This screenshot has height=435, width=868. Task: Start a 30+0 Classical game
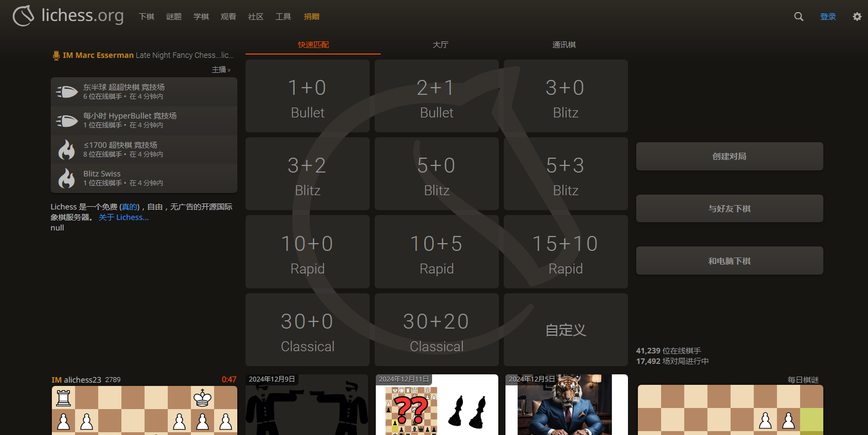[307, 330]
